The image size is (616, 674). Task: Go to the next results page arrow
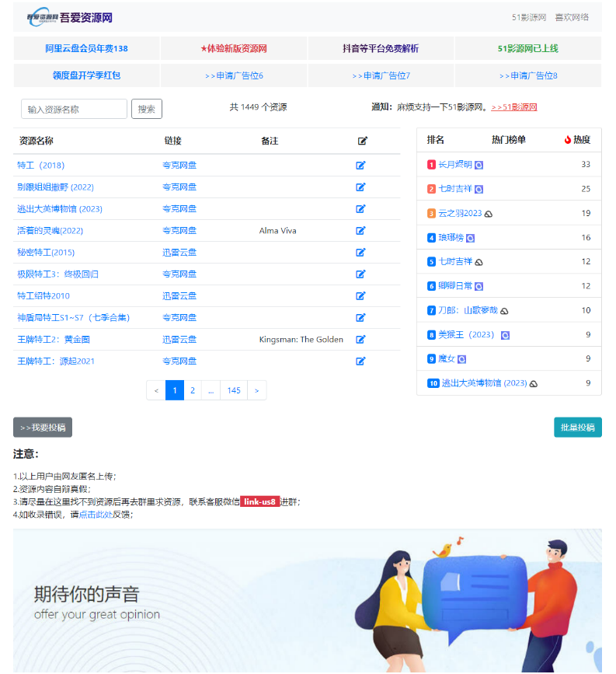click(x=256, y=390)
